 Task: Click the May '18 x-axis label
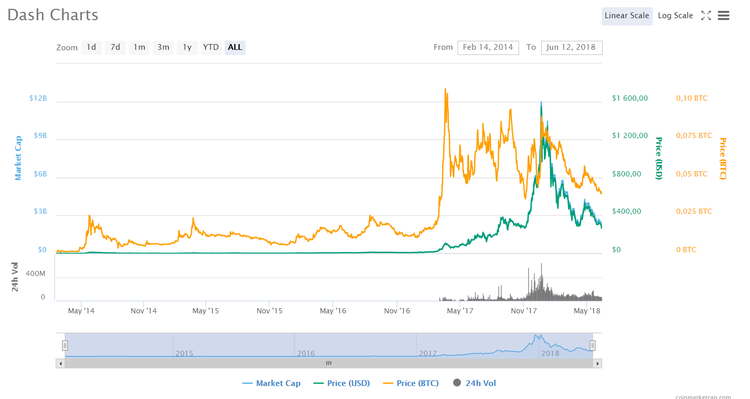tap(587, 311)
